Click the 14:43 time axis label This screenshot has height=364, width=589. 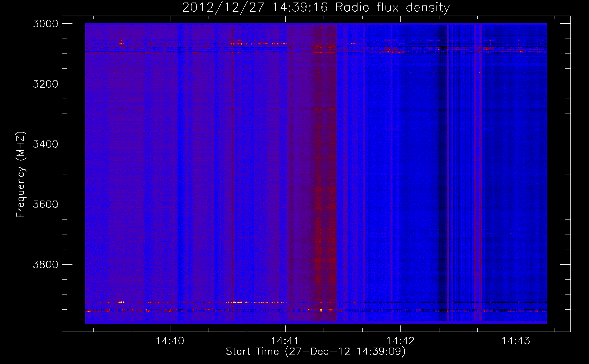coord(516,341)
